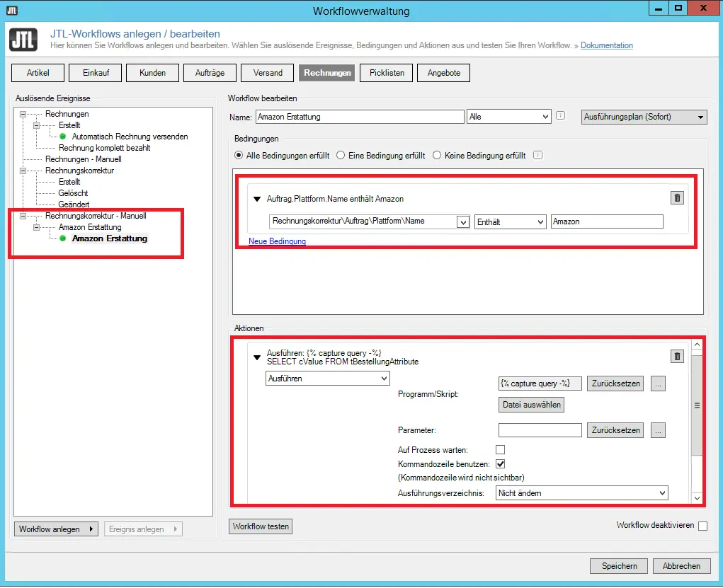The image size is (723, 588).
Task: Collapse the Rechnungskorrektur tree node
Action: click(x=23, y=171)
